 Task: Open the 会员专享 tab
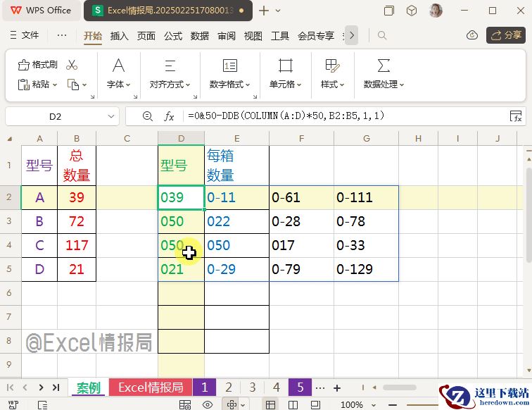[x=316, y=36]
